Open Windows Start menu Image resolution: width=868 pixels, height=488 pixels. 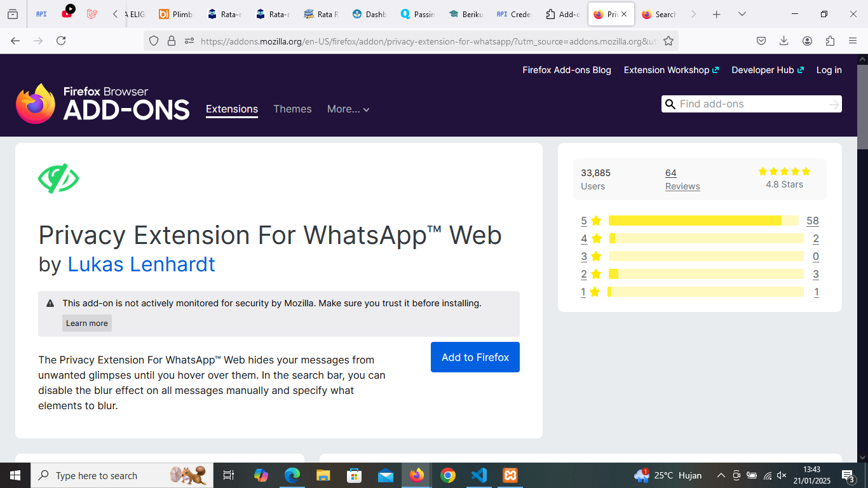coord(15,475)
